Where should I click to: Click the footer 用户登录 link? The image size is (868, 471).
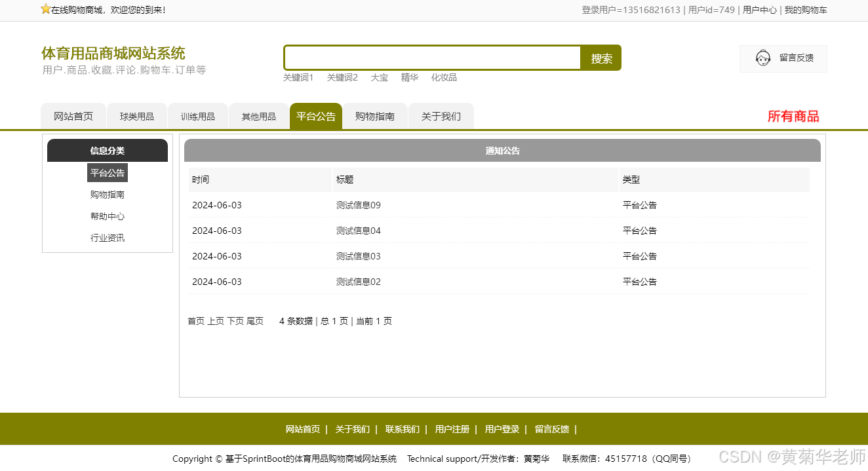pos(502,430)
